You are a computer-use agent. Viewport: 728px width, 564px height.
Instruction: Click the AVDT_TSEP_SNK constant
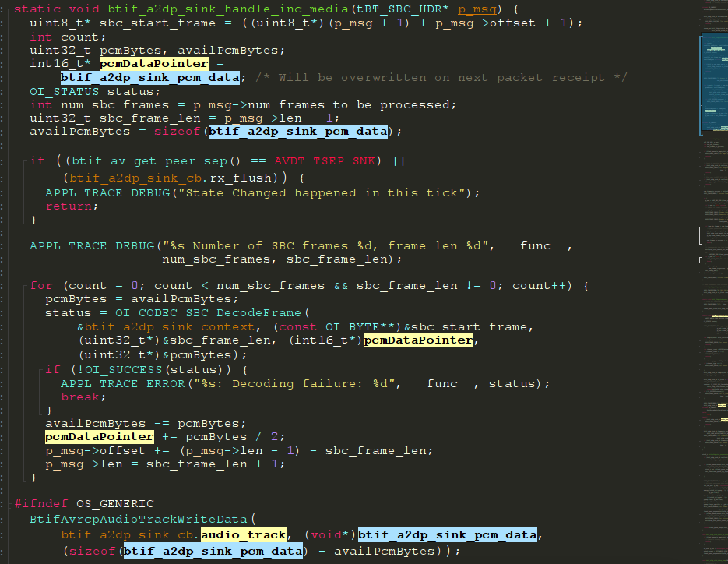325,160
